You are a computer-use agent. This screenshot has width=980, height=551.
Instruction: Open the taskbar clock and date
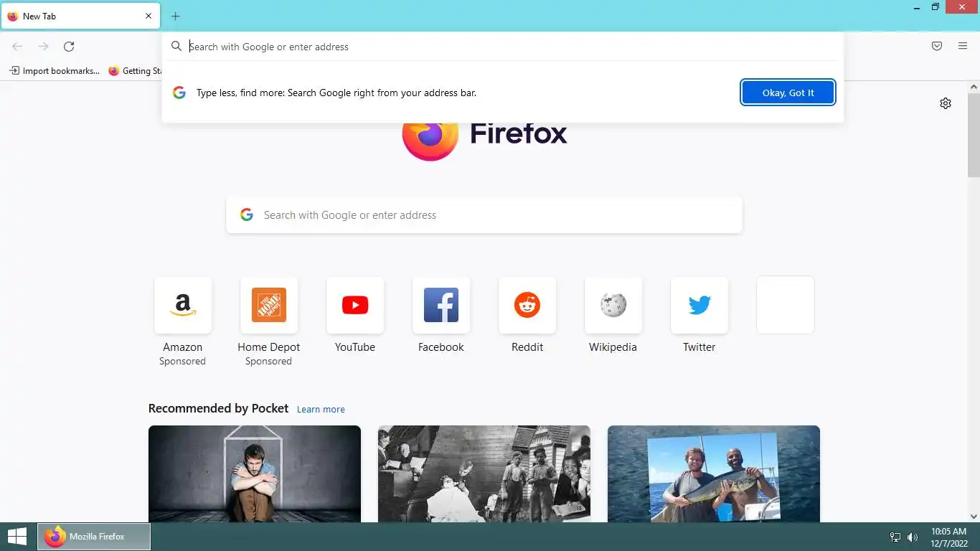[948, 537]
